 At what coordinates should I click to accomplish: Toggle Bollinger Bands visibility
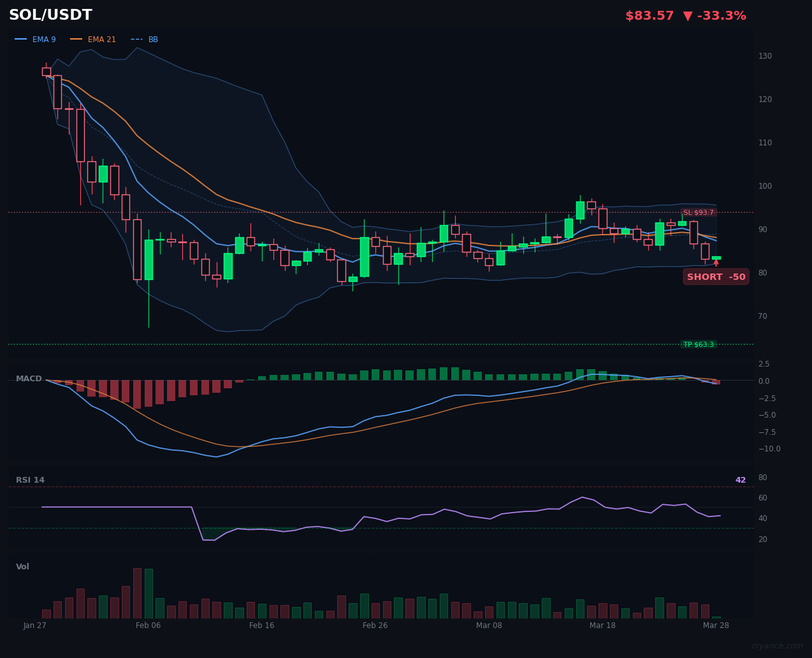pyautogui.click(x=153, y=39)
